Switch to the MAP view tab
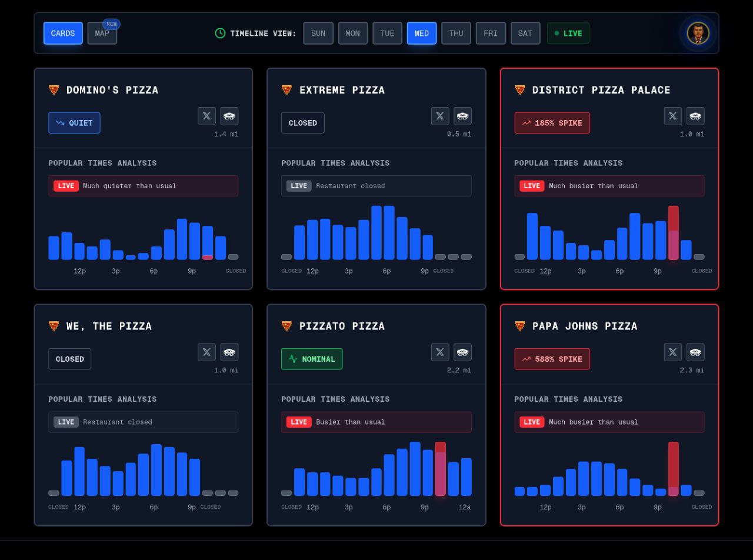 point(102,34)
